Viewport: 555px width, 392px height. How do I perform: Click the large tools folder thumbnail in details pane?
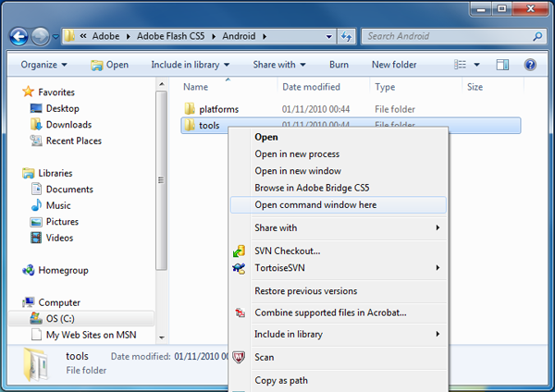(x=35, y=364)
